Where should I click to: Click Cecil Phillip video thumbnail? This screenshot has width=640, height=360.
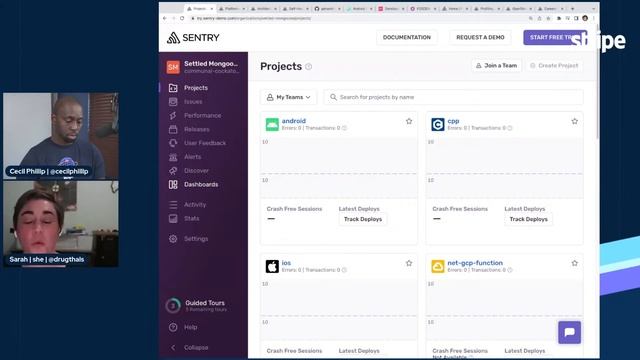(x=61, y=136)
